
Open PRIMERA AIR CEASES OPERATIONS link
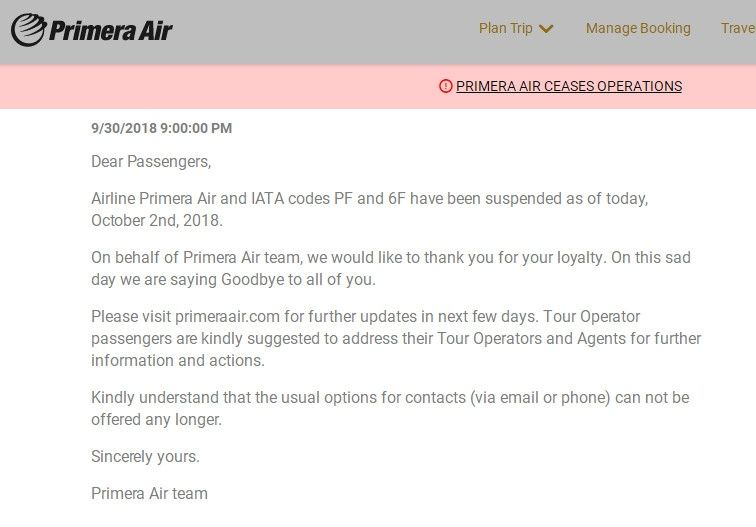pos(569,86)
